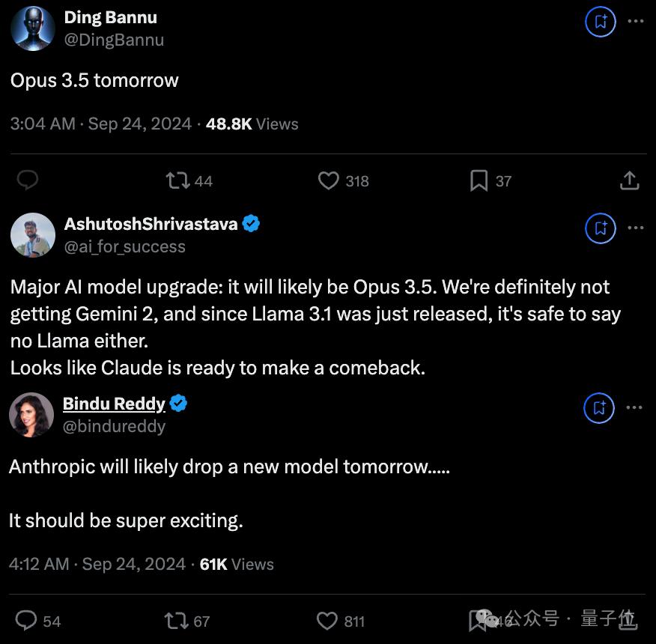
Task: Click Bindu Reddy's profile picture
Action: tap(31, 414)
